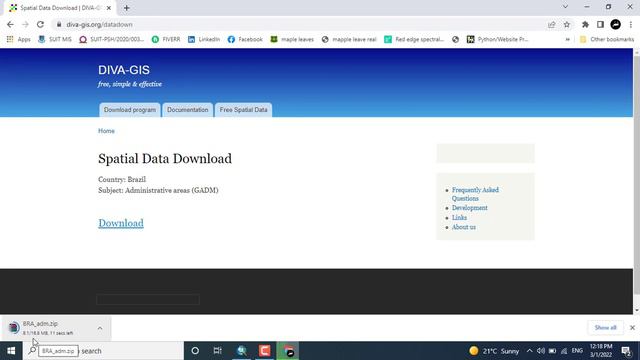Screen dimensions: 640x360
Task: Reload the DIVA-GIS page
Action: point(40,24)
